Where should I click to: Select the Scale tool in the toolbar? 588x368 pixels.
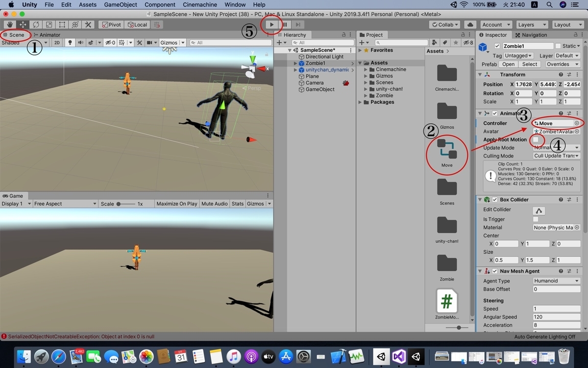(x=49, y=25)
